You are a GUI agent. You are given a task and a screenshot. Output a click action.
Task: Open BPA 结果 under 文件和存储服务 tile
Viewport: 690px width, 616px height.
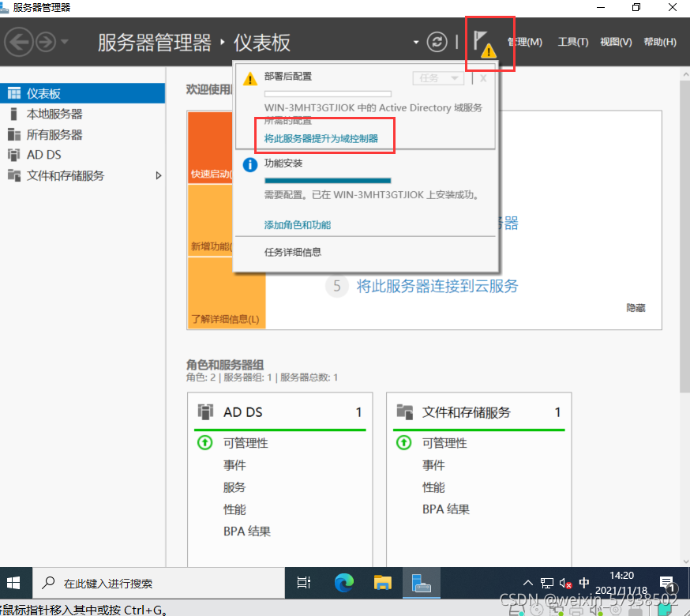[446, 509]
